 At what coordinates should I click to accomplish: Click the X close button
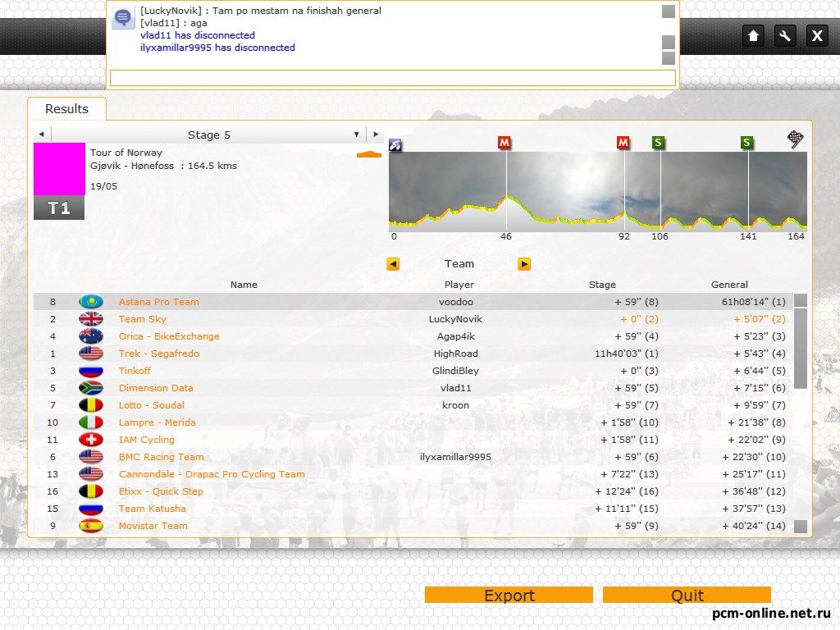coord(817,36)
